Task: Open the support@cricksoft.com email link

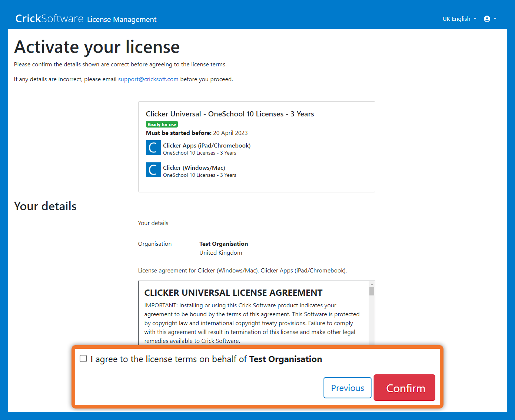Action: pyautogui.click(x=148, y=79)
